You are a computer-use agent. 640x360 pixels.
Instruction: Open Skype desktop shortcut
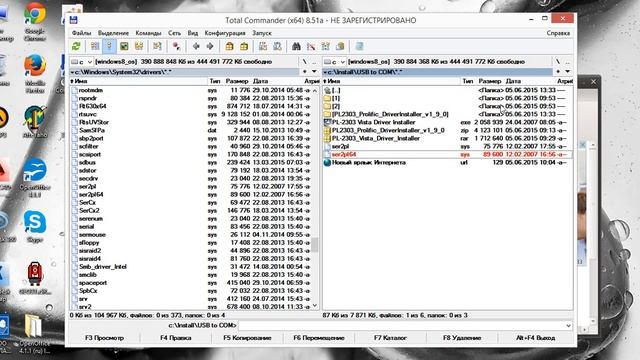tap(35, 227)
